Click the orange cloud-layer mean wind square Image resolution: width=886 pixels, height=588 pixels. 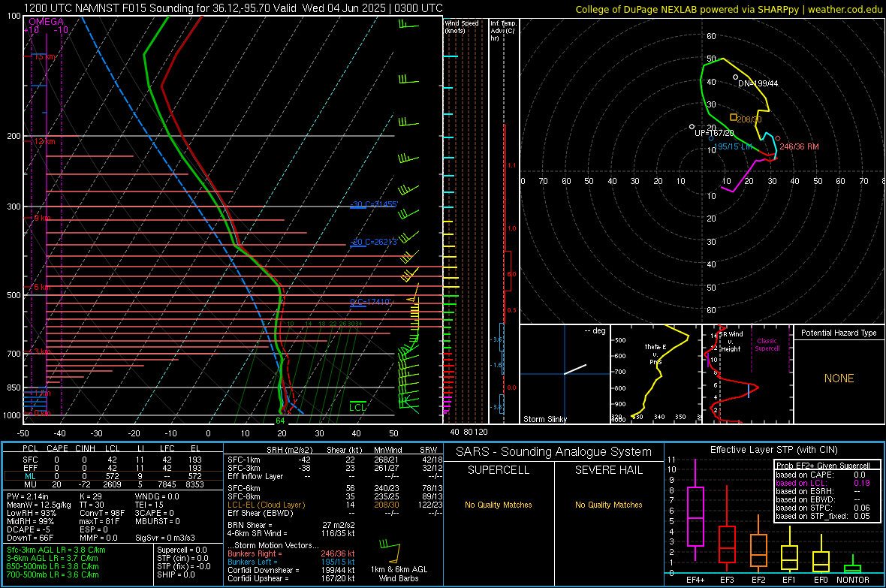pyautogui.click(x=734, y=117)
